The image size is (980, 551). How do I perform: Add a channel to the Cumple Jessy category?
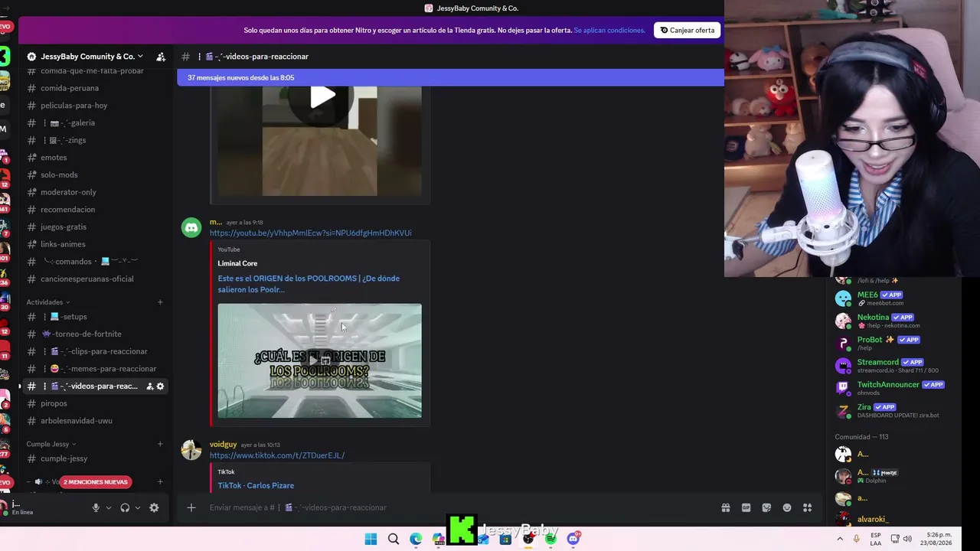click(x=160, y=444)
